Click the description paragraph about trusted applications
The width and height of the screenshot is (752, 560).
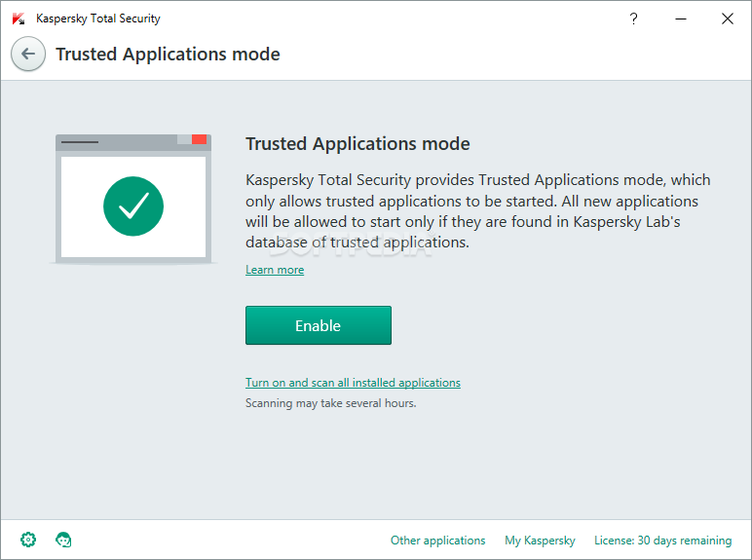click(478, 211)
